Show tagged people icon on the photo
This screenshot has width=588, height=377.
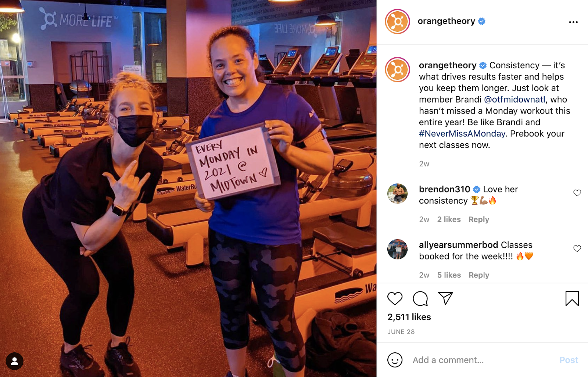click(15, 362)
